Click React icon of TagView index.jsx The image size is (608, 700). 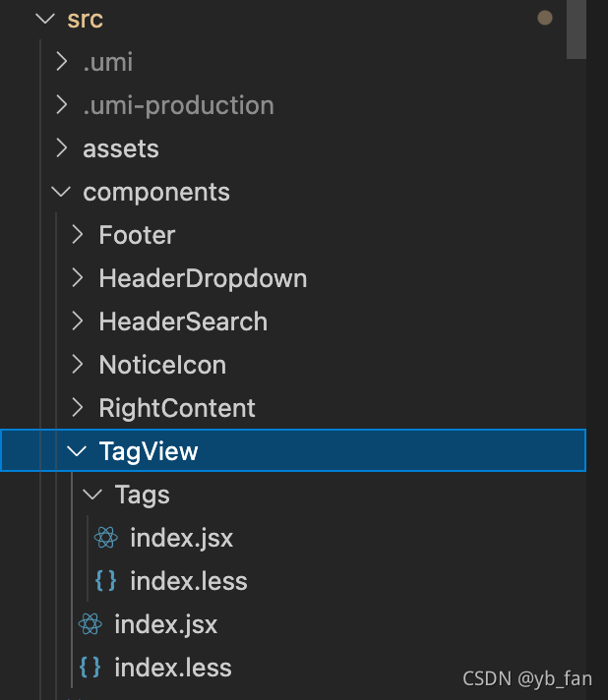pos(91,623)
